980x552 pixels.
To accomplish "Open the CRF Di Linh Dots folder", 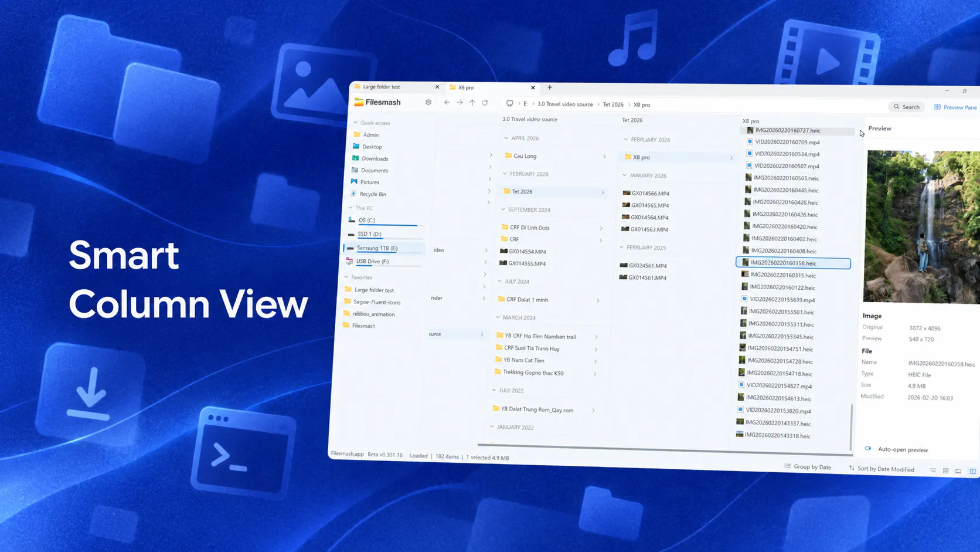I will [552, 228].
